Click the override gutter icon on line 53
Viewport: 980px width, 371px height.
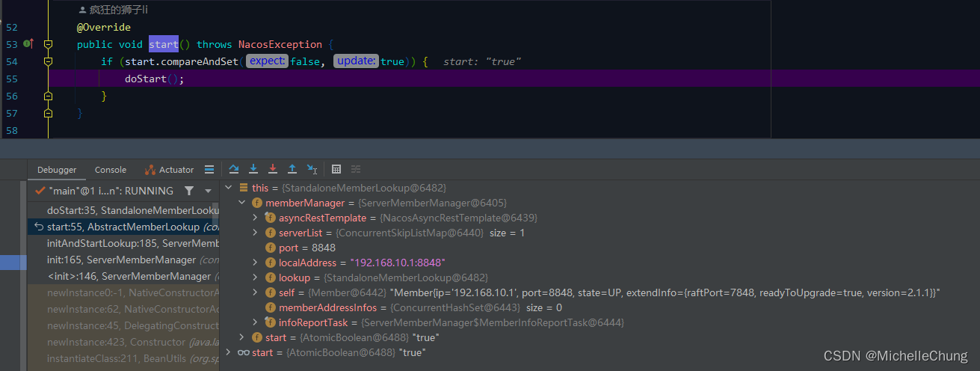click(29, 44)
